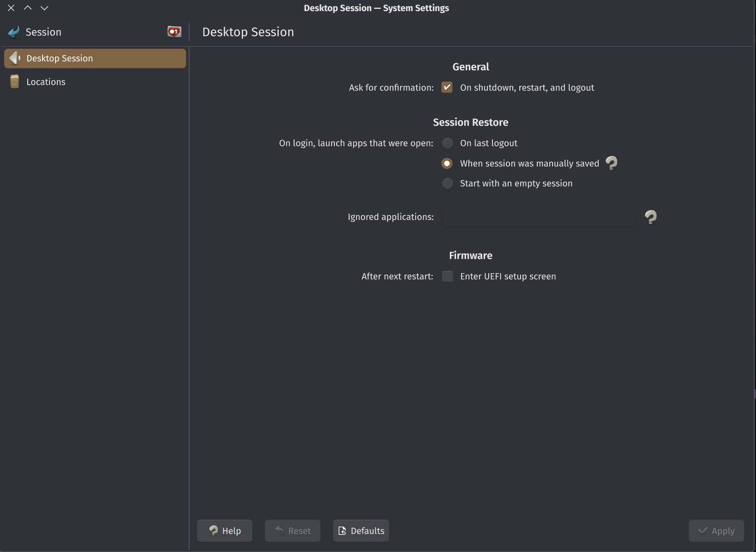Restore settings with the Defaults button

pos(361,531)
